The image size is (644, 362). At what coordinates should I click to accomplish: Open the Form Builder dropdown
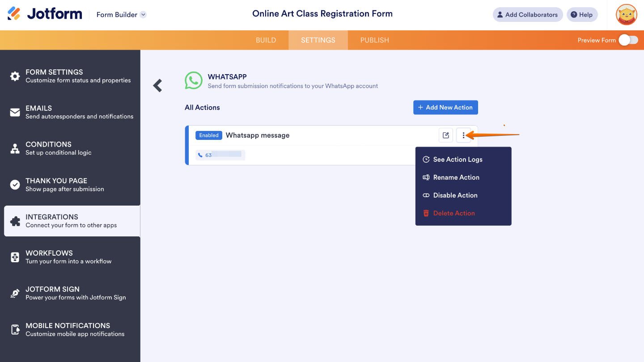tap(121, 14)
